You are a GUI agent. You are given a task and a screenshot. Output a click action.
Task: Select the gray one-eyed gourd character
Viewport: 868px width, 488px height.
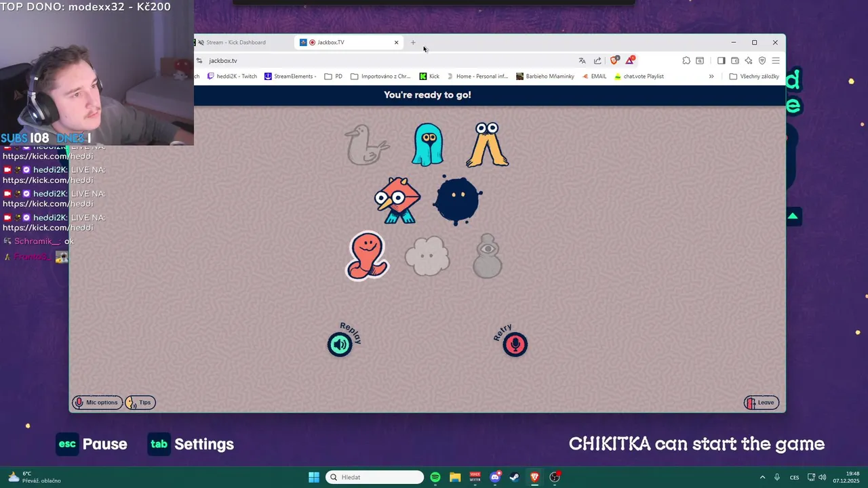point(487,256)
